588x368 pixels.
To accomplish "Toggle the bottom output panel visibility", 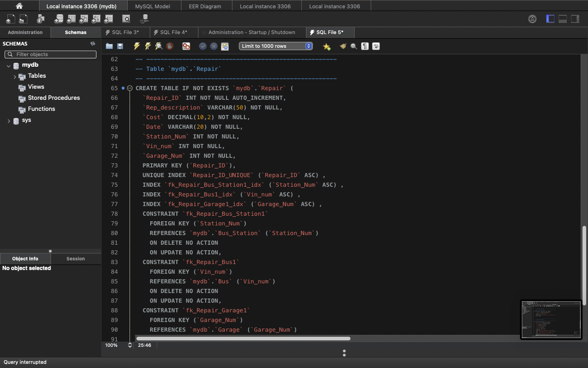I will [x=563, y=19].
